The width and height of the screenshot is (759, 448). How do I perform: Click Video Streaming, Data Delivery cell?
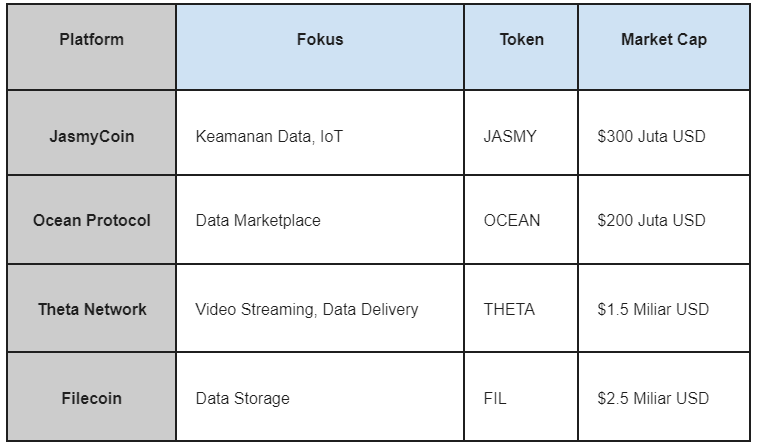(320, 308)
